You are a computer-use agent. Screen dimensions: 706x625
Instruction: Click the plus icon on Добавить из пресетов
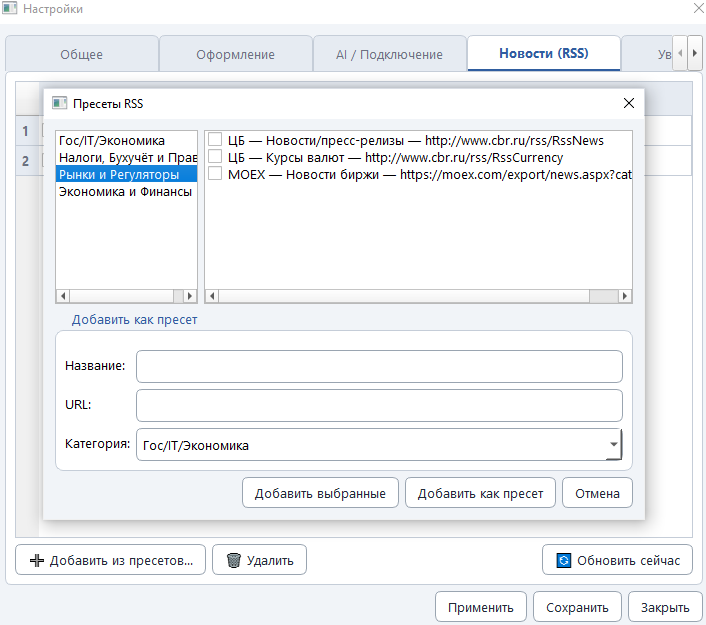coord(37,560)
